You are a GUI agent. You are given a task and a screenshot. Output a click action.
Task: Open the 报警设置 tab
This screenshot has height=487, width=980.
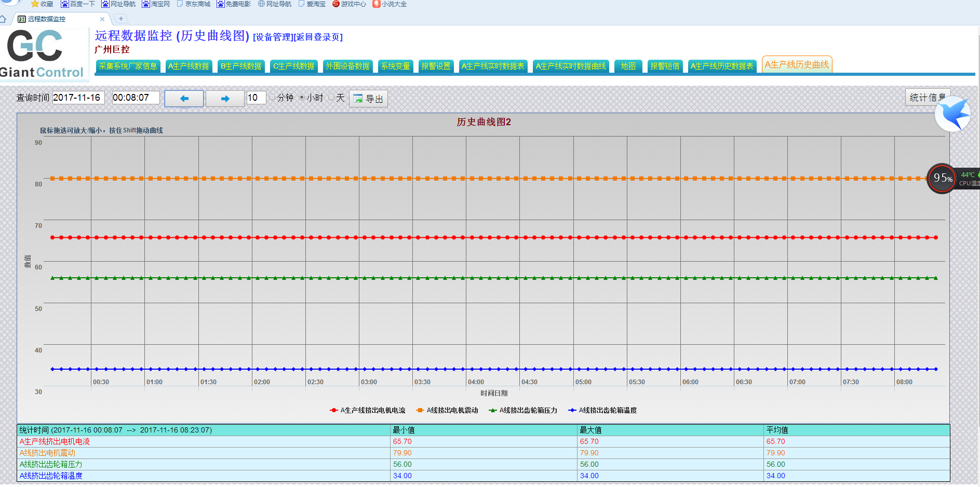pyautogui.click(x=436, y=66)
